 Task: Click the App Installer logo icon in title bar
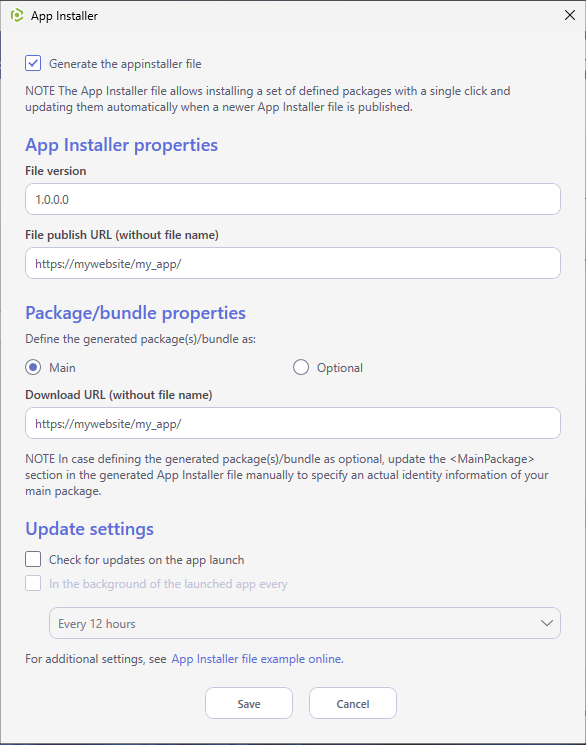[17, 15]
